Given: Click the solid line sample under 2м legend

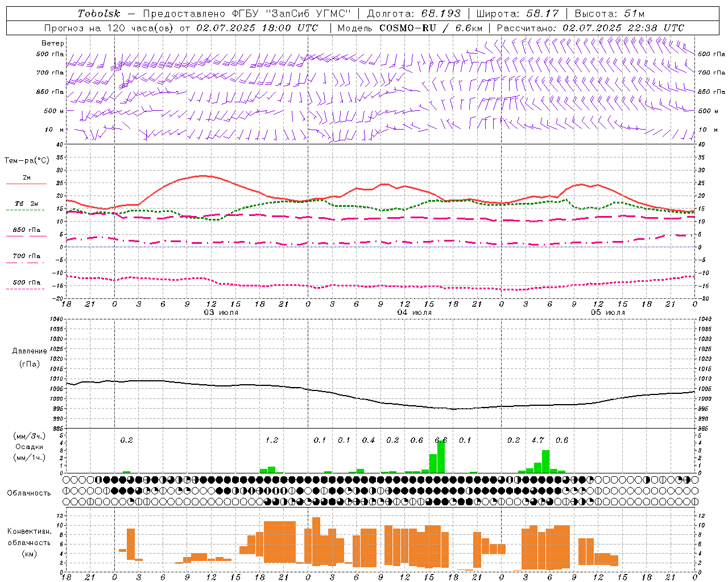Looking at the screenshot, I should point(26,184).
